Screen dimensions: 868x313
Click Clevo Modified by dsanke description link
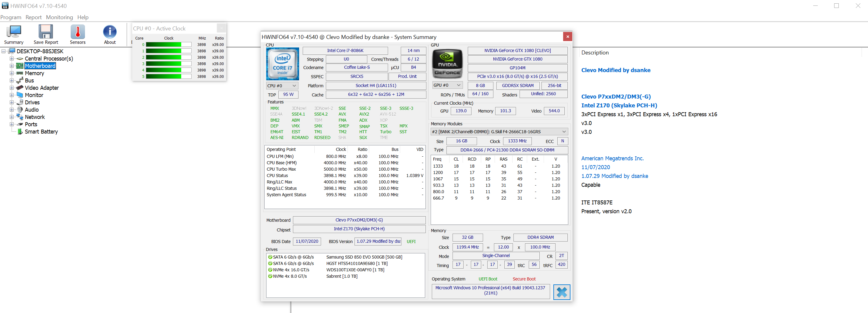click(616, 70)
